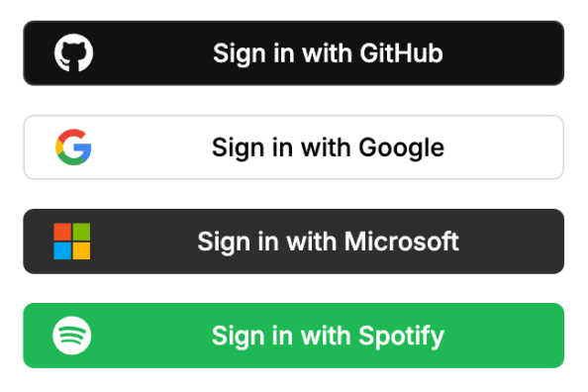Sign in with GitHub
Viewport: 588px width, 392px height.
click(294, 52)
